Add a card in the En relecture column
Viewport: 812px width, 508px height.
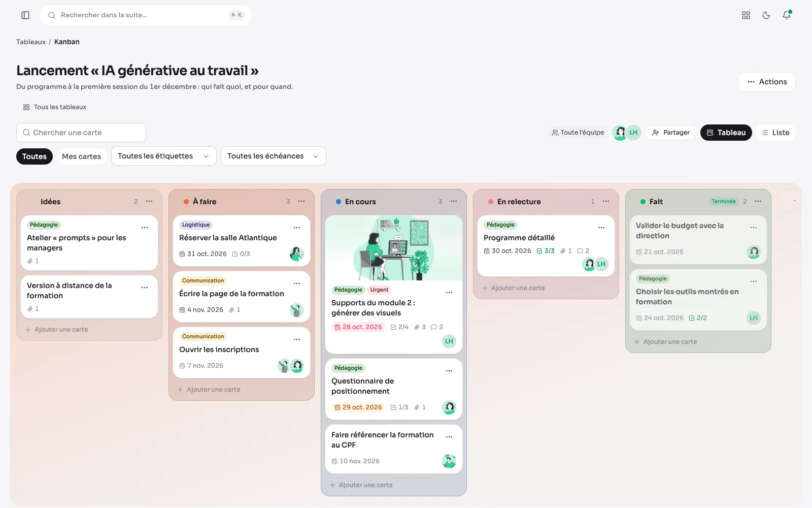pos(514,288)
